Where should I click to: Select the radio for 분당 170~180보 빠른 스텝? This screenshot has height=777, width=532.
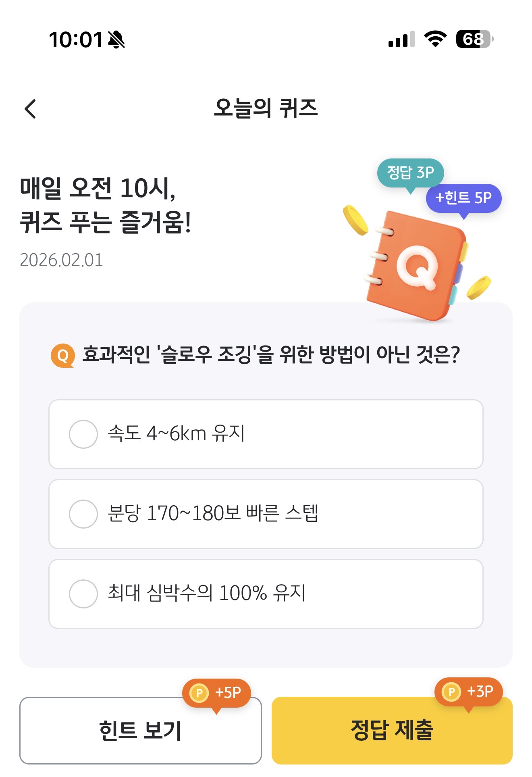[83, 514]
